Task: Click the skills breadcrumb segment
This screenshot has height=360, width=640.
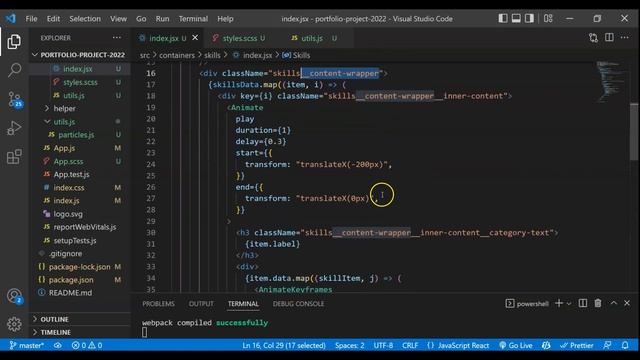Action: [x=212, y=55]
